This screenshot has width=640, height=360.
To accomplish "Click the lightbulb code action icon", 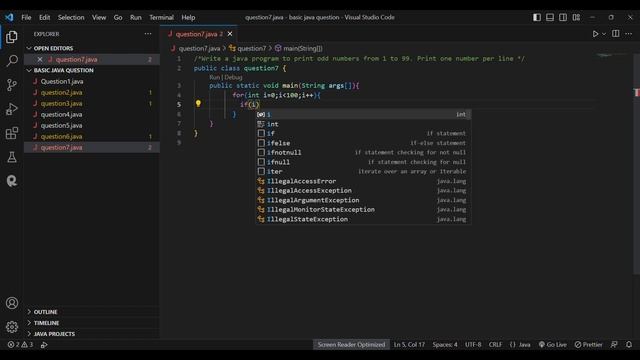I will [x=198, y=104].
